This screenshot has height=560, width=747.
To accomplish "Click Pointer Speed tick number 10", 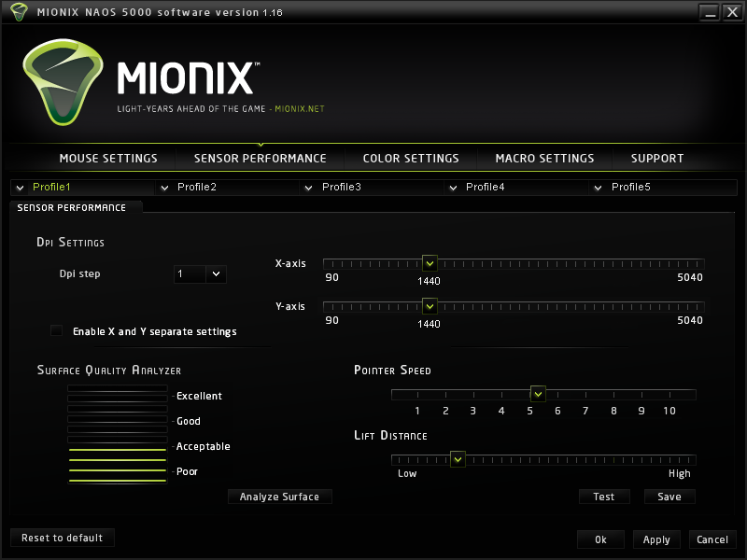I will pyautogui.click(x=669, y=411).
